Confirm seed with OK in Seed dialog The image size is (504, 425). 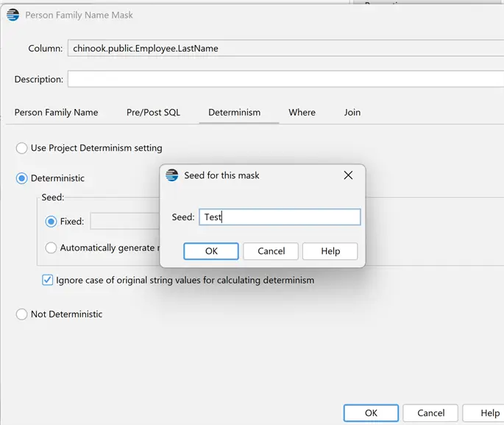[x=211, y=251]
